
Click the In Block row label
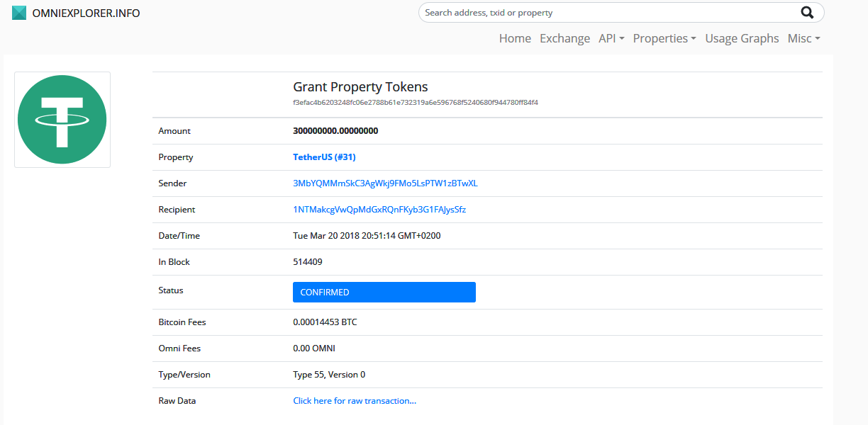(x=174, y=262)
